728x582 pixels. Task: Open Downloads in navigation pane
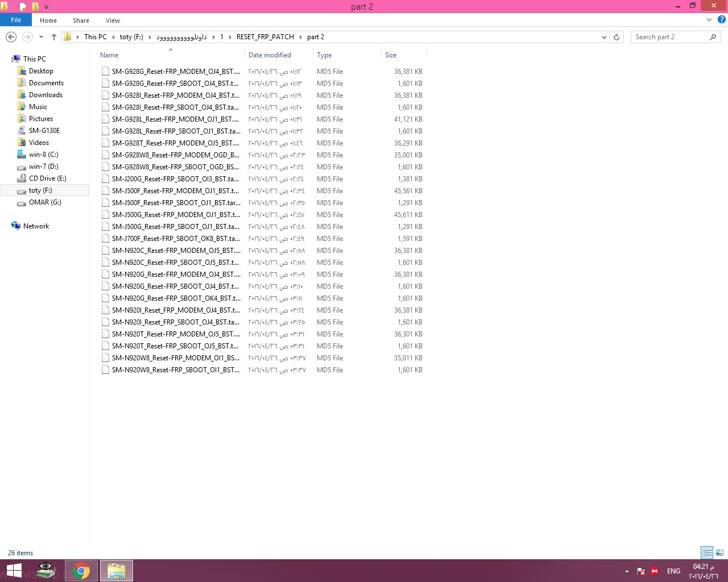coord(45,95)
